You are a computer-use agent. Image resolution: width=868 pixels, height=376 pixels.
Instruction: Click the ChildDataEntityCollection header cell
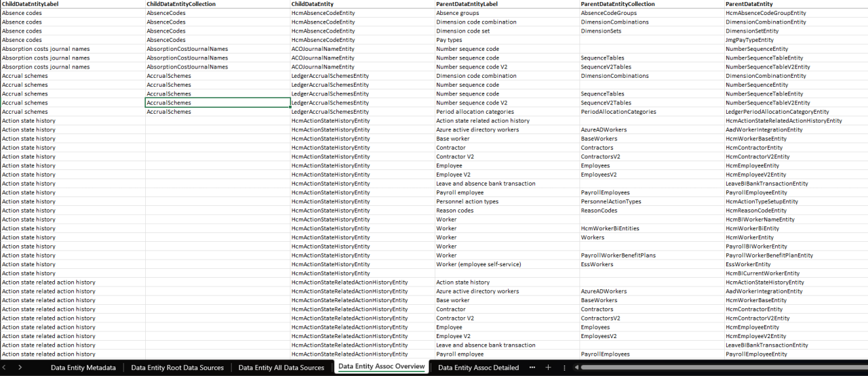[x=181, y=4]
